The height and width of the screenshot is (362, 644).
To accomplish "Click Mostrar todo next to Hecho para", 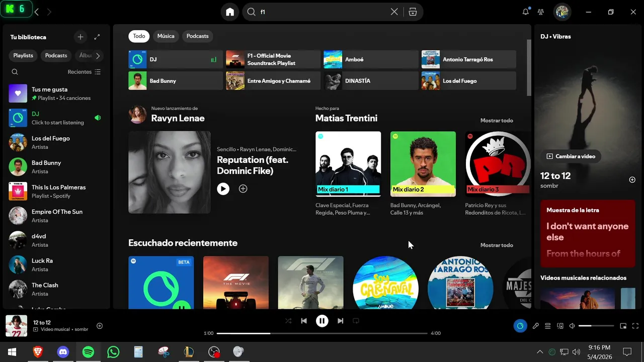I will click(x=497, y=121).
